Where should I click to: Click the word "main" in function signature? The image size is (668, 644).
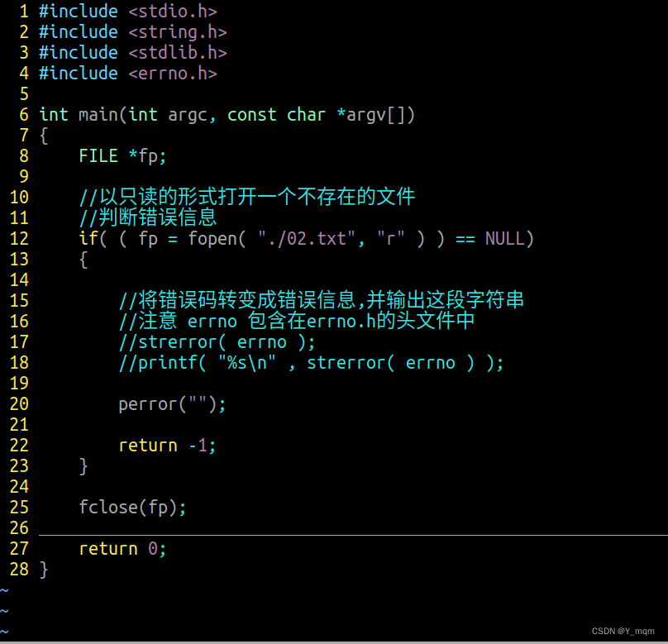tap(98, 115)
